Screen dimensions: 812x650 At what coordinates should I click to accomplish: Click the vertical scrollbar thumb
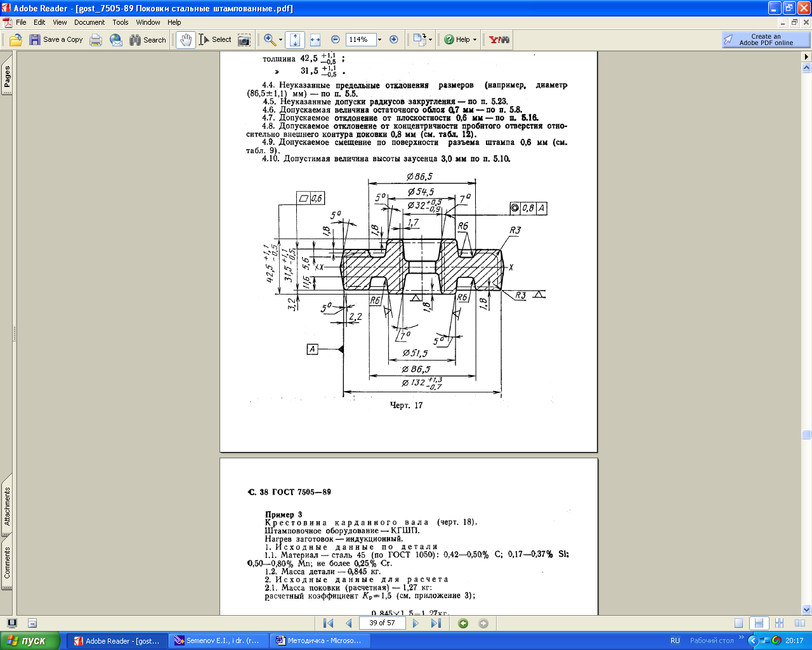click(806, 434)
